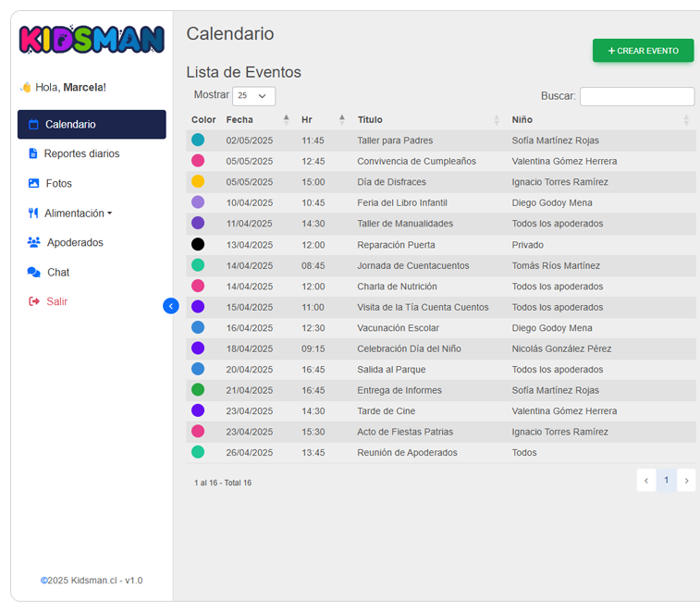Sort the table by Título
The width and height of the screenshot is (700, 611).
[x=428, y=119]
